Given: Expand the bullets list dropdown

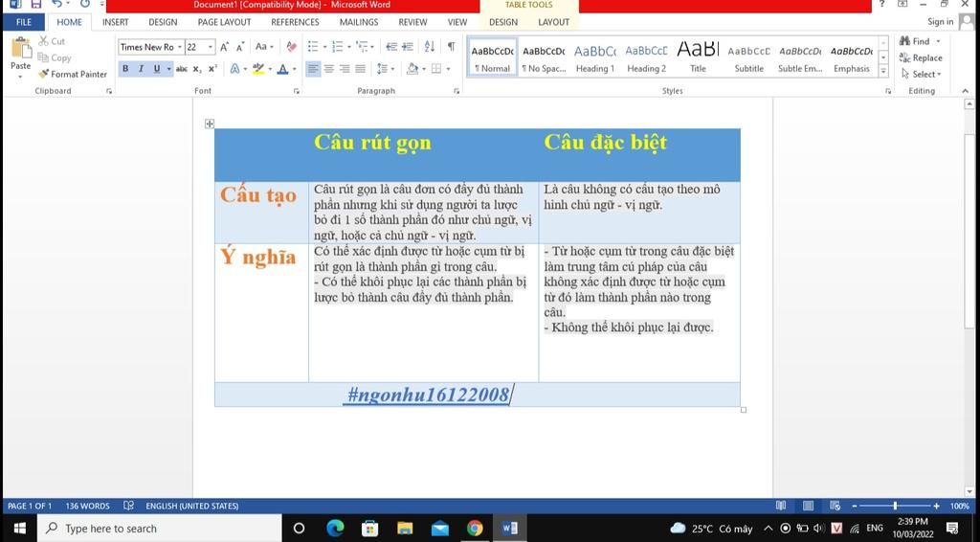Looking at the screenshot, I should [x=323, y=47].
